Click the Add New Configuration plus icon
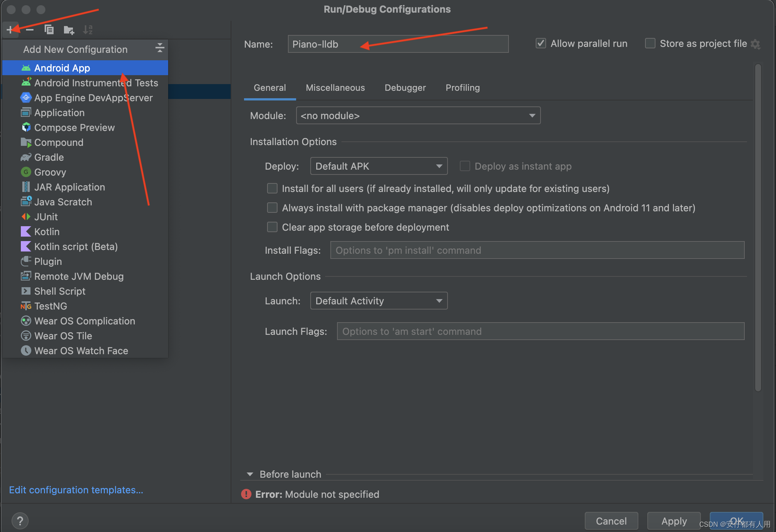The width and height of the screenshot is (776, 532). tap(10, 29)
